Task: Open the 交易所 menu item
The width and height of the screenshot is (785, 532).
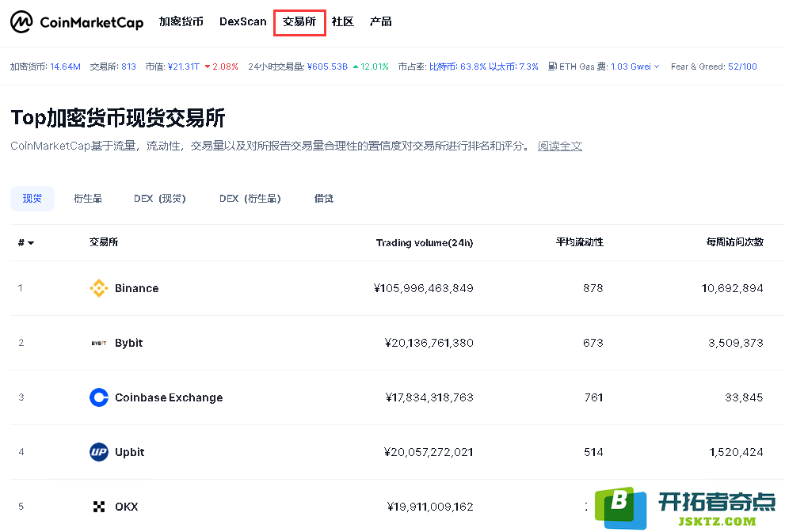Action: (299, 22)
